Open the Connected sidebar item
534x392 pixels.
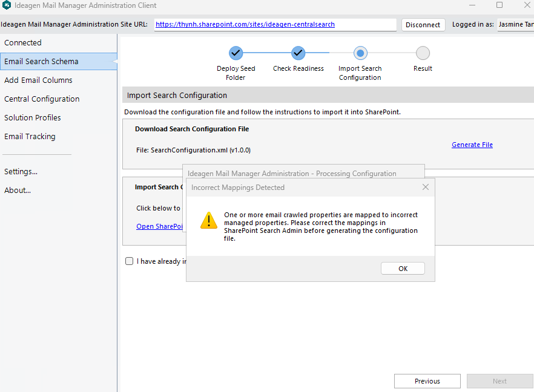click(x=59, y=42)
